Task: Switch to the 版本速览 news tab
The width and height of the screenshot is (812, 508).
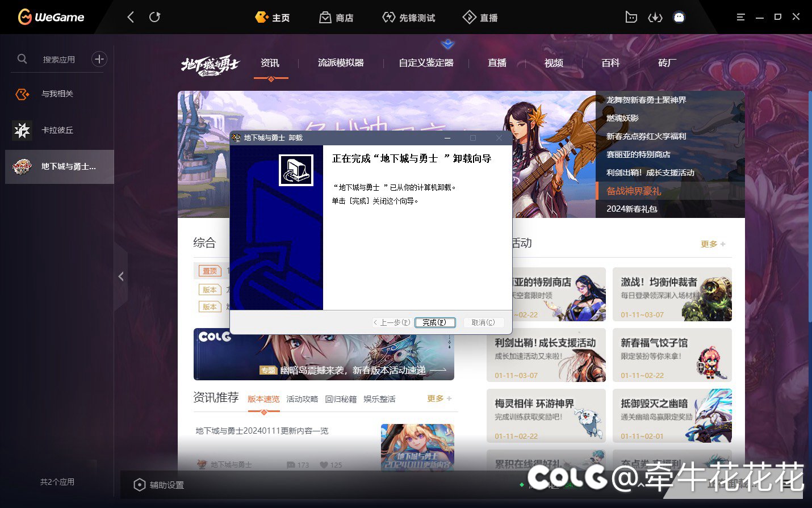Action: (x=263, y=399)
